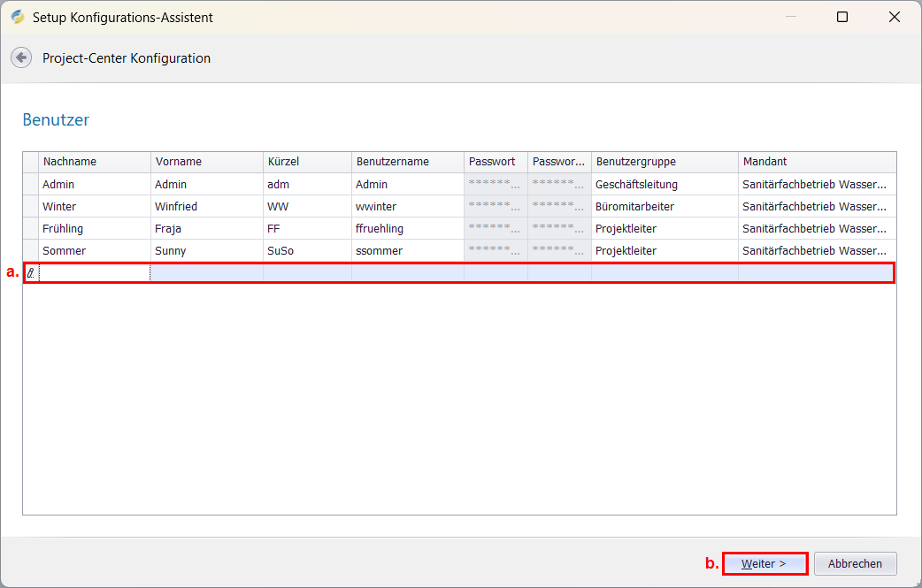Click the pencil edit indicator of the new row
The height and width of the screenshot is (588, 922).
click(31, 273)
